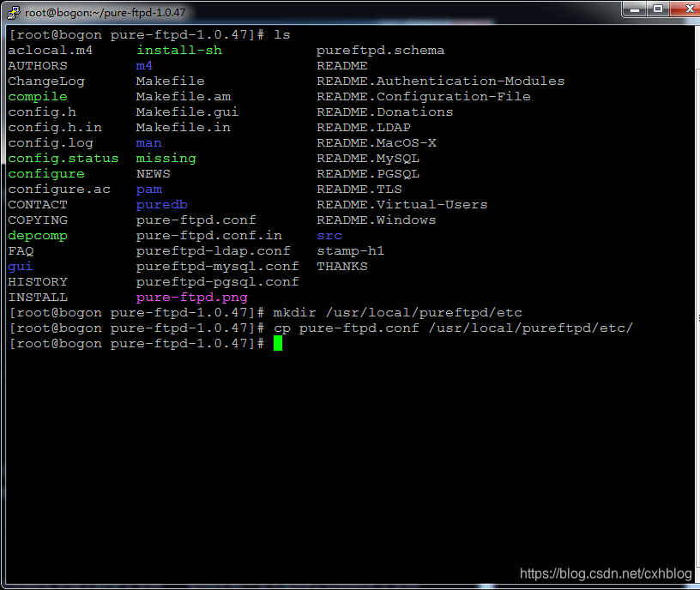Click the green config.status entry
This screenshot has width=700, height=590.
point(63,159)
